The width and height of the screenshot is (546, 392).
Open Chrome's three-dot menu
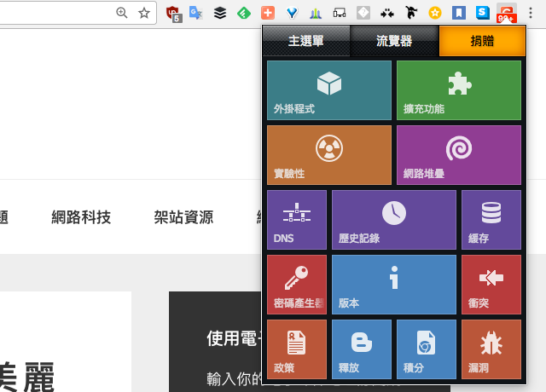[x=531, y=13]
